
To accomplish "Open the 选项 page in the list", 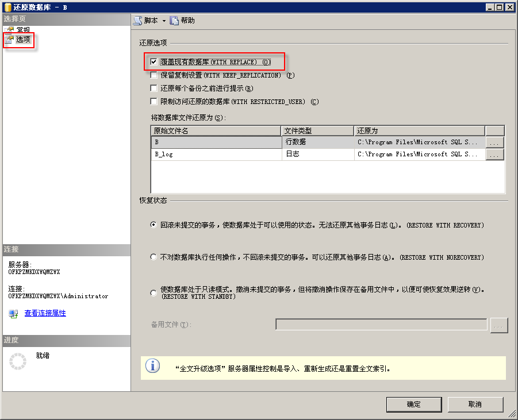I will [x=23, y=40].
